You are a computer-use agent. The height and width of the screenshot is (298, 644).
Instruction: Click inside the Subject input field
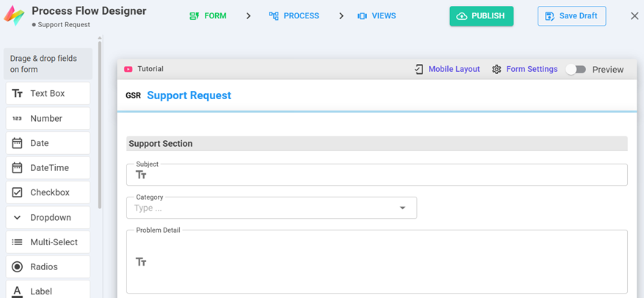(382, 175)
